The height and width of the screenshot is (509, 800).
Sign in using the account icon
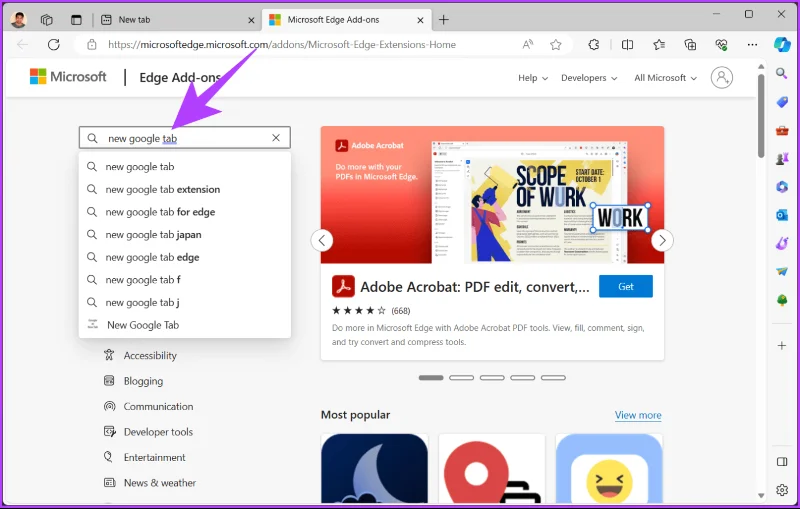click(721, 78)
